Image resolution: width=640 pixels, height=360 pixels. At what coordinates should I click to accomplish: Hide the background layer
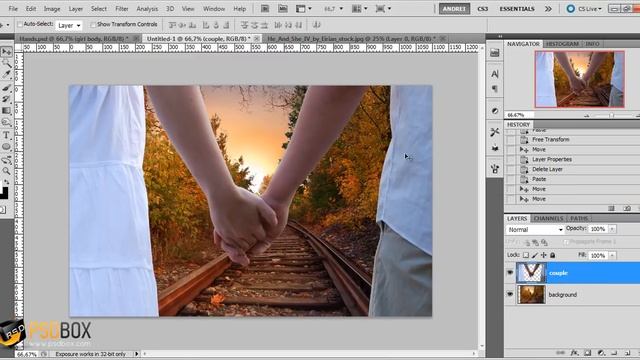point(510,294)
